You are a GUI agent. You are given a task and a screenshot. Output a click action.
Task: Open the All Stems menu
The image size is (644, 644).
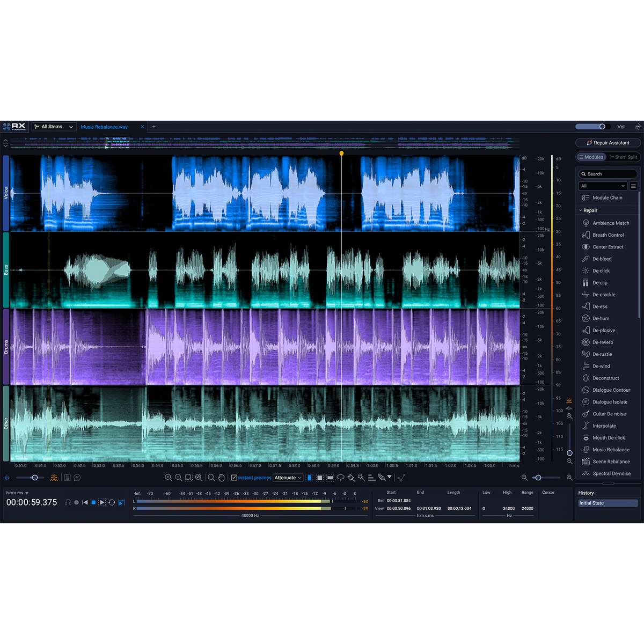click(x=52, y=126)
